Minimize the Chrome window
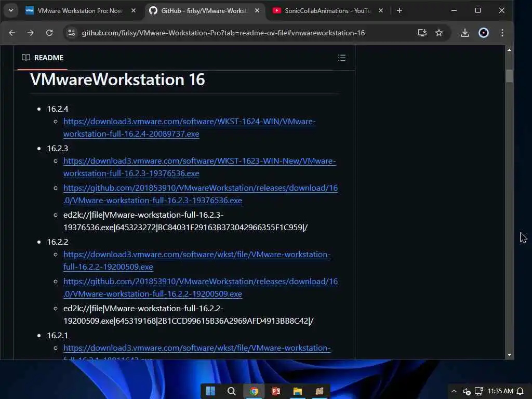 454,10
